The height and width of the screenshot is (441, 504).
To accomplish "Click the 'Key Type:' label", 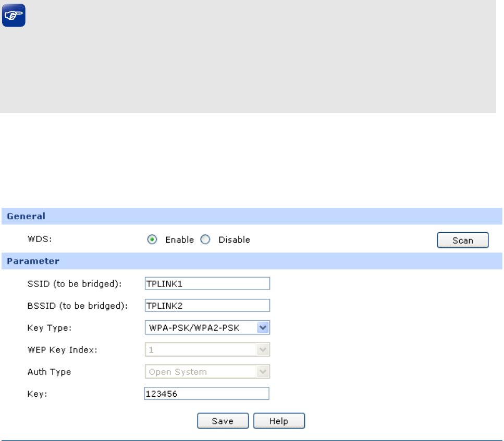I will click(x=50, y=328).
